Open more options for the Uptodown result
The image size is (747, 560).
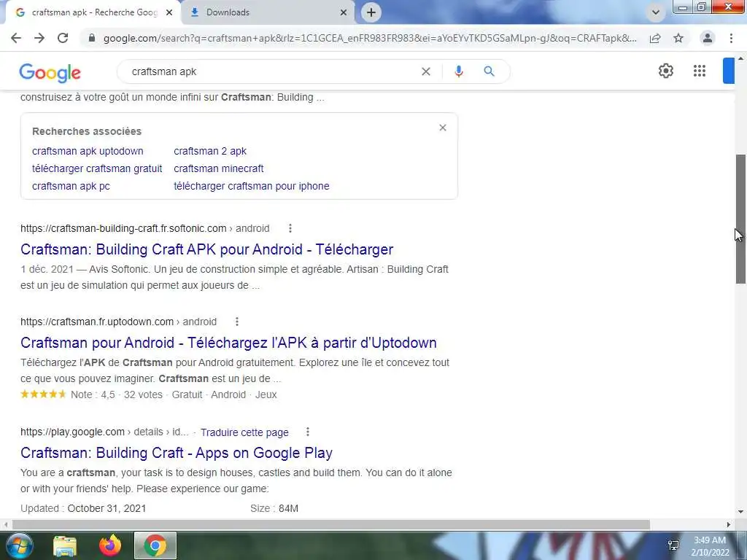tap(237, 322)
